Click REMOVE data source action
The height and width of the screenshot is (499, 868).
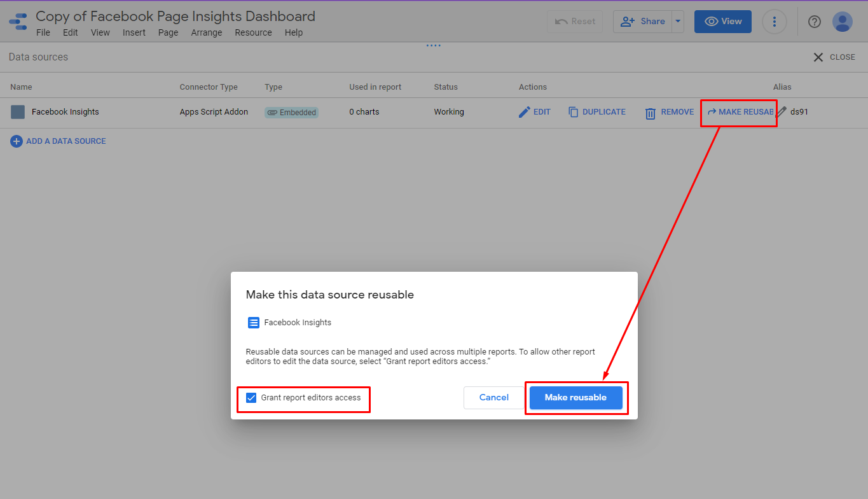670,112
